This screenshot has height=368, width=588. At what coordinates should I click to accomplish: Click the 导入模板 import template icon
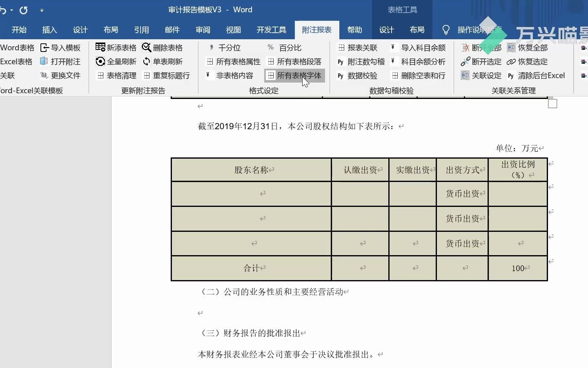(x=44, y=48)
